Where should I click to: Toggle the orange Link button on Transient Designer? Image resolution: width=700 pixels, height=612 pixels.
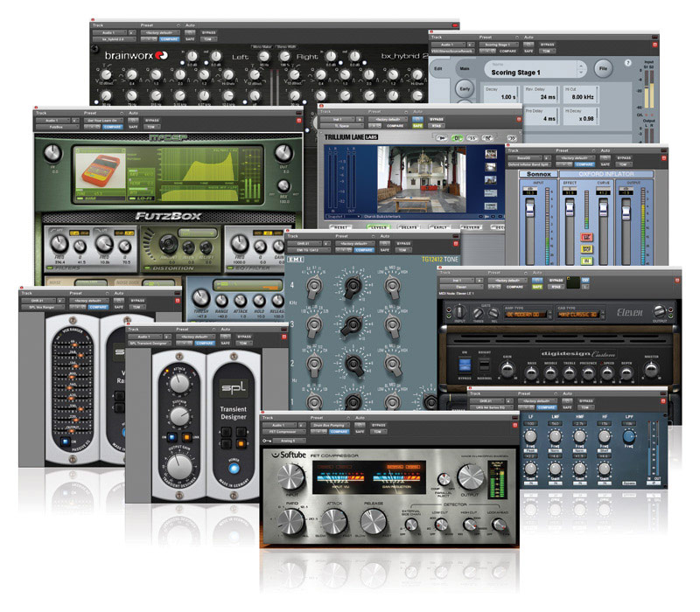coord(186,437)
